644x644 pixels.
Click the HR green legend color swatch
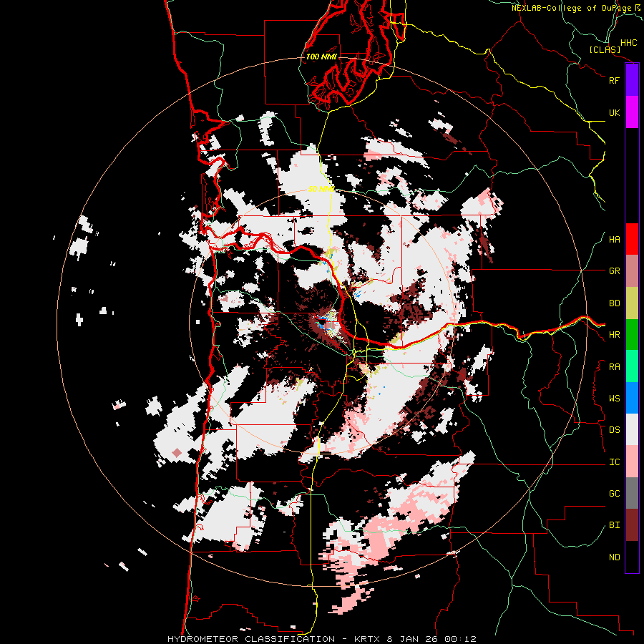pos(632,335)
